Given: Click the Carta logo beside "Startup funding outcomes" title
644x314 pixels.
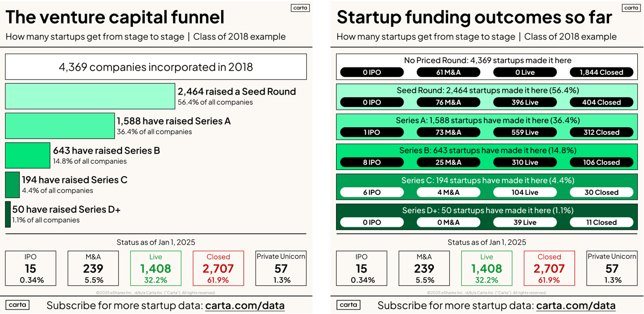Looking at the screenshot, I should click(x=631, y=8).
